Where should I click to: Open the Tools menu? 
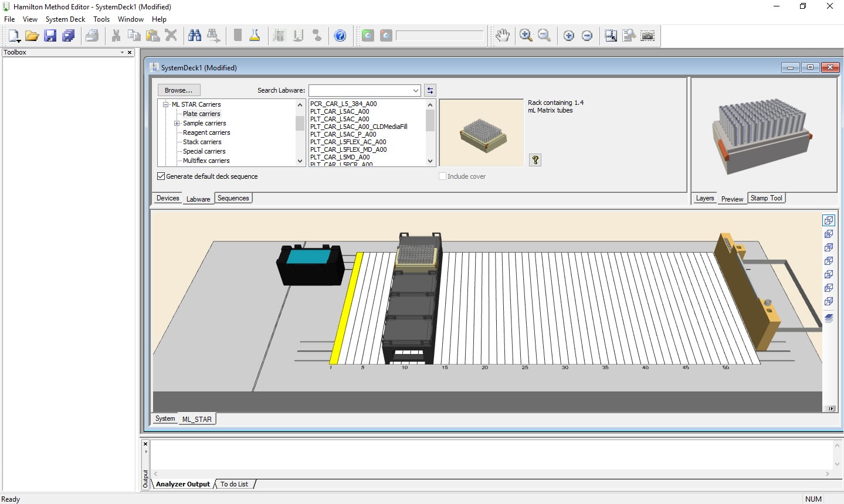[101, 19]
